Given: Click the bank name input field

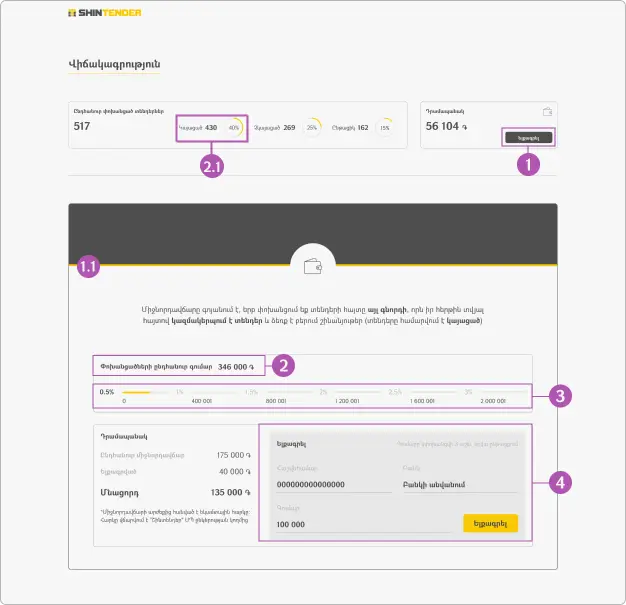Looking at the screenshot, I should (450, 484).
